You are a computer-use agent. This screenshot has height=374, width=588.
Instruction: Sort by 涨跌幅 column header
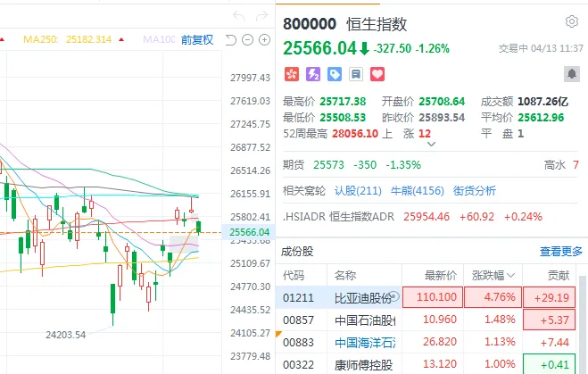coord(493,275)
